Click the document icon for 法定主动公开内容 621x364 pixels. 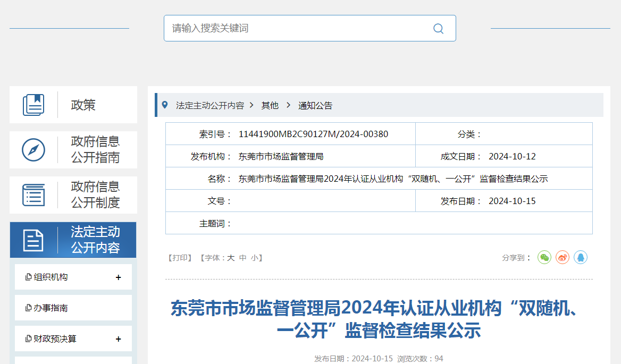point(33,240)
